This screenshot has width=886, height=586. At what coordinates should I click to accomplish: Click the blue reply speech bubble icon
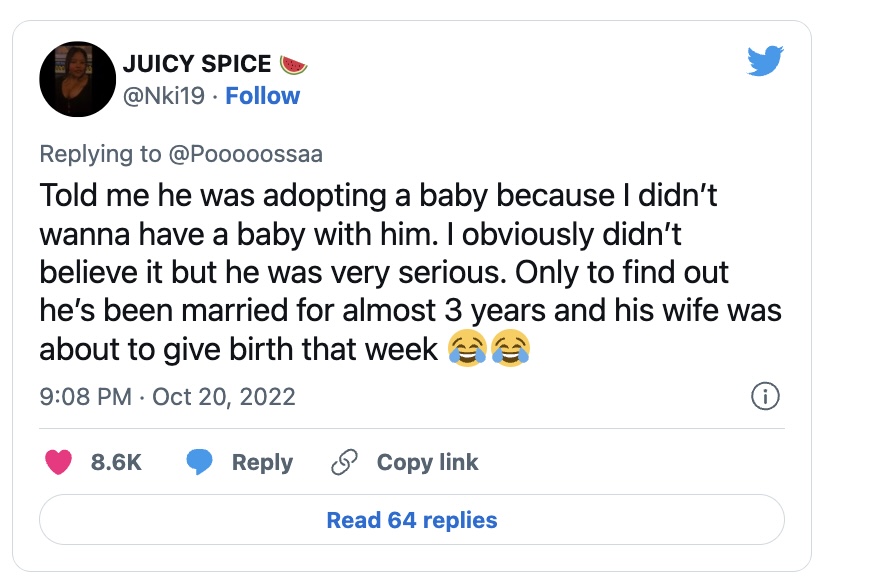tap(200, 462)
